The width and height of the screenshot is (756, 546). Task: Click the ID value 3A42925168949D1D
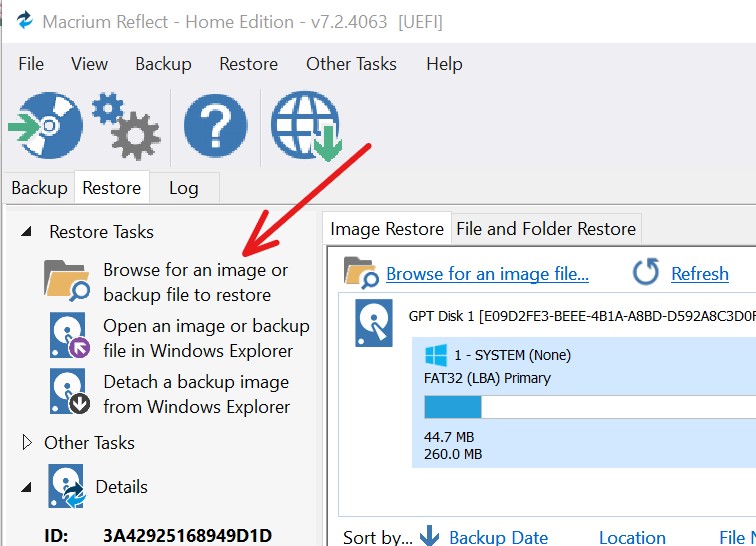188,535
